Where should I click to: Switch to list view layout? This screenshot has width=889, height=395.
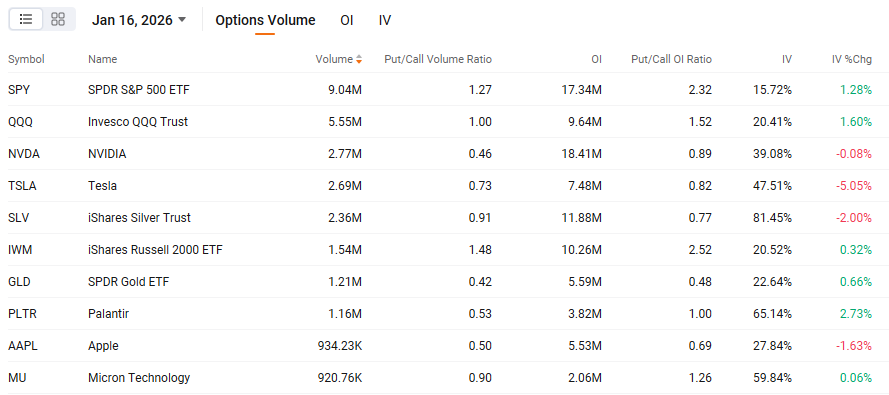26,19
